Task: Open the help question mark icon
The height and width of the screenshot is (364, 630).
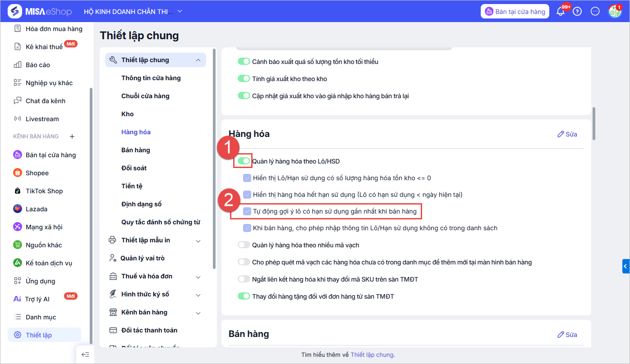Action: [577, 12]
